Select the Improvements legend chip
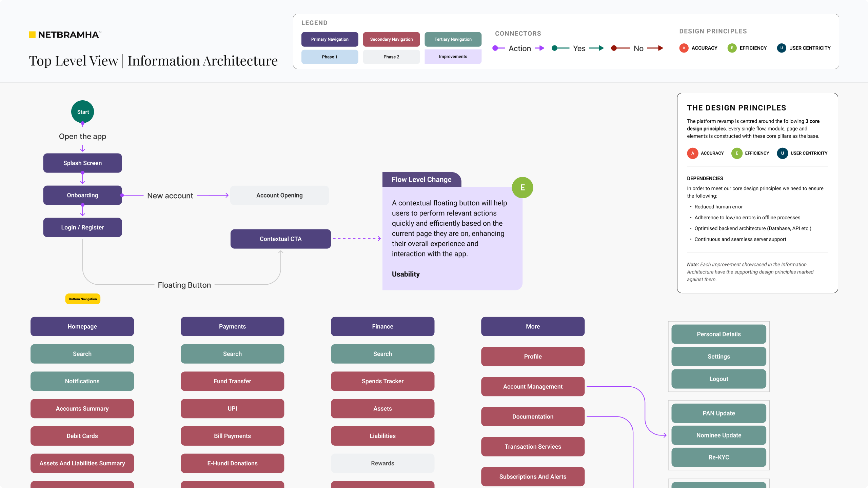The image size is (868, 488). [453, 57]
